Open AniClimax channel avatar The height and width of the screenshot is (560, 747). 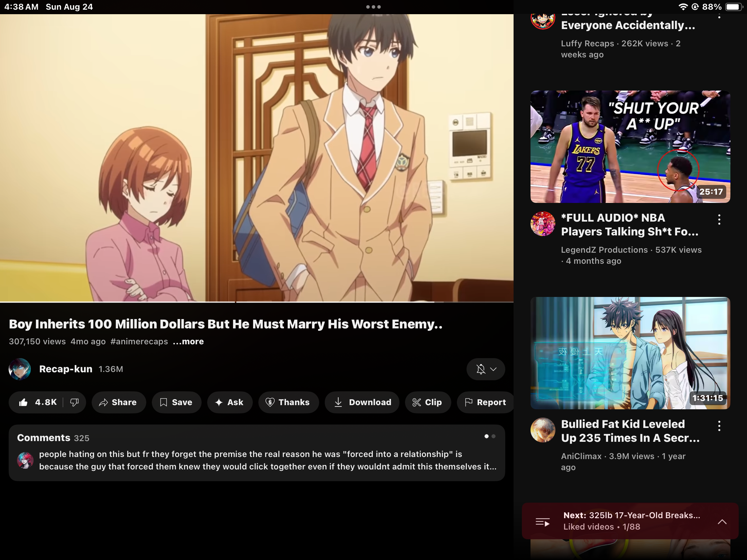pos(543,430)
